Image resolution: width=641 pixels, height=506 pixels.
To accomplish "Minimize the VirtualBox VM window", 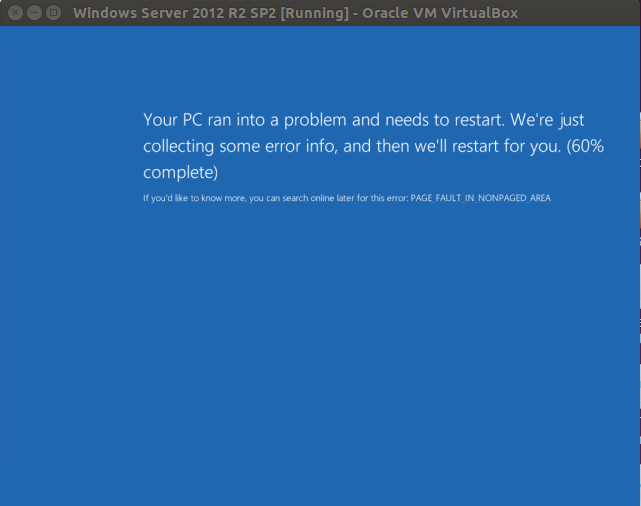I will pos(34,13).
